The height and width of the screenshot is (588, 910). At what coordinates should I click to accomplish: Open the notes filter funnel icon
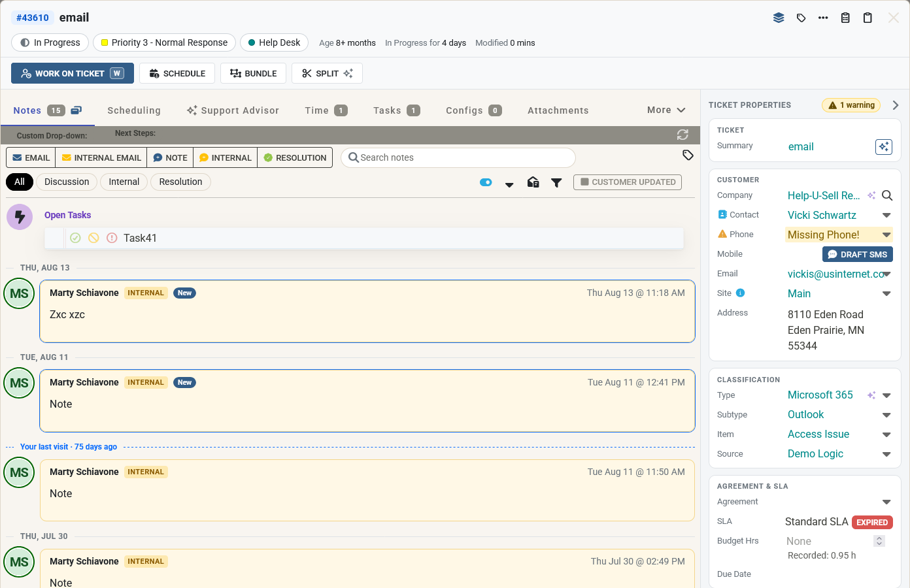[x=556, y=183]
